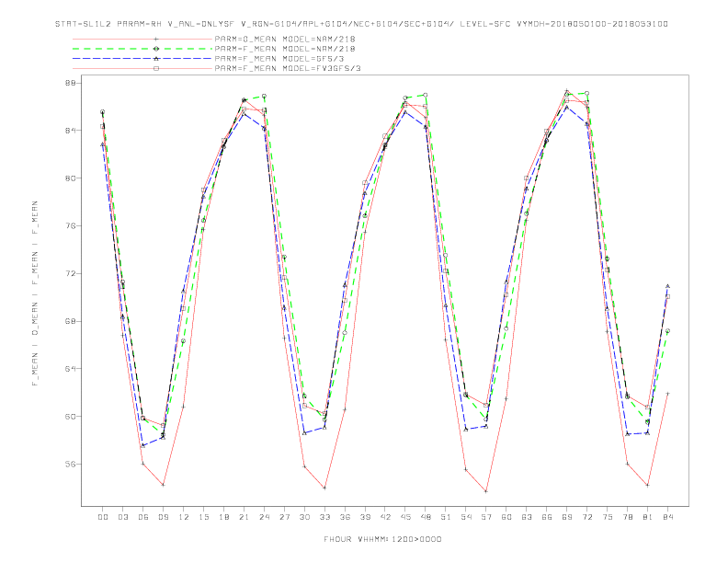Click the chart title line beginning STAT=SL1L2
The width and height of the screenshot is (728, 563).
(x=361, y=24)
